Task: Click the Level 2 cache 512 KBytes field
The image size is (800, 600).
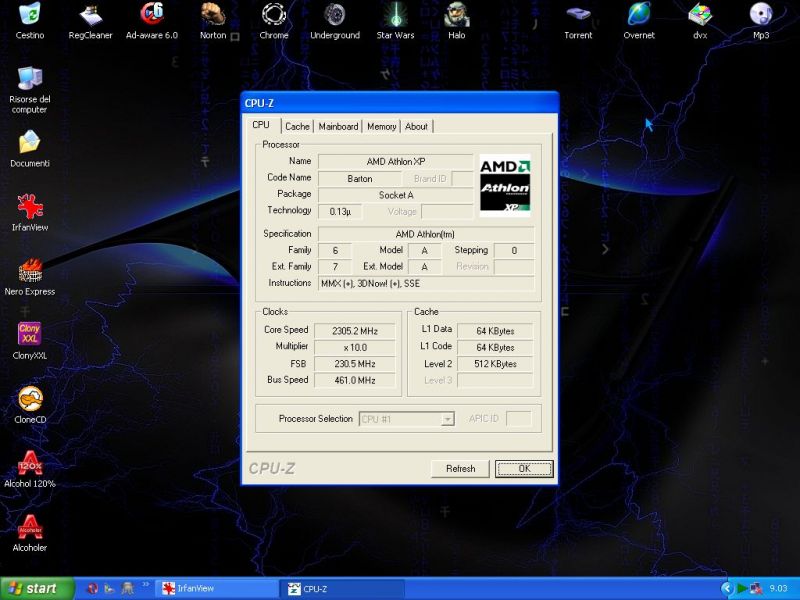Action: pos(495,364)
